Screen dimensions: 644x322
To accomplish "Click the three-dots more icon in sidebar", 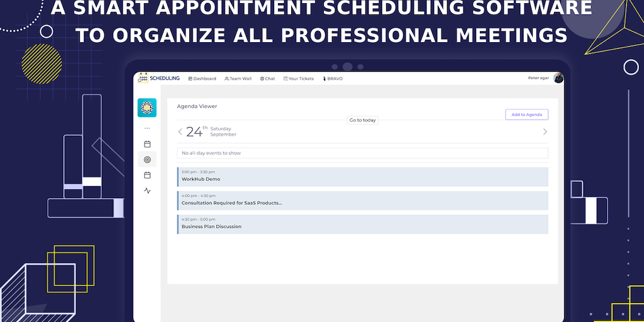I will click(x=147, y=128).
